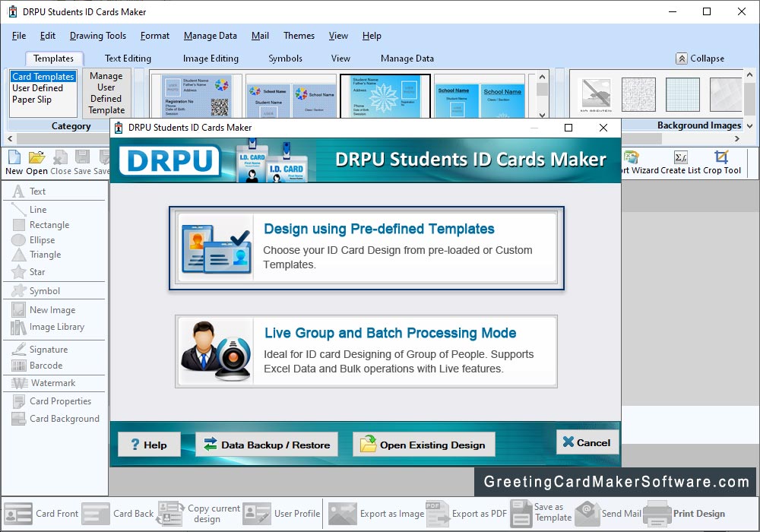Open the Create List tool

(x=680, y=163)
